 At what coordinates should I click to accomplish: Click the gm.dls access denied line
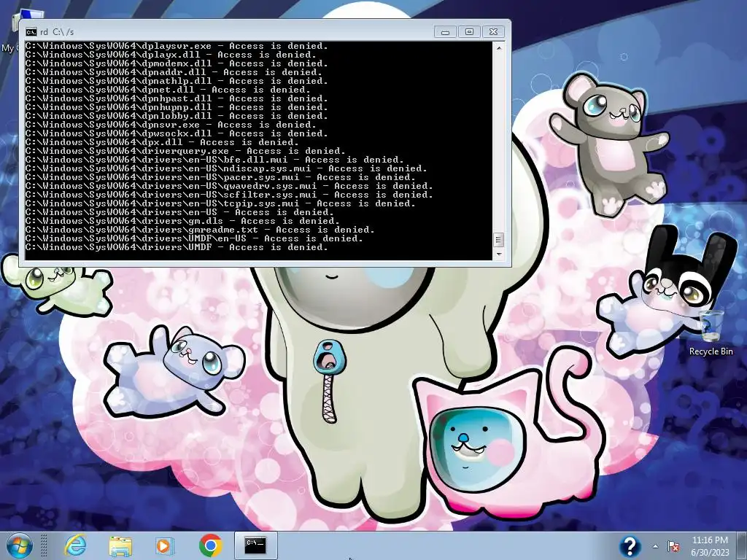click(x=183, y=221)
